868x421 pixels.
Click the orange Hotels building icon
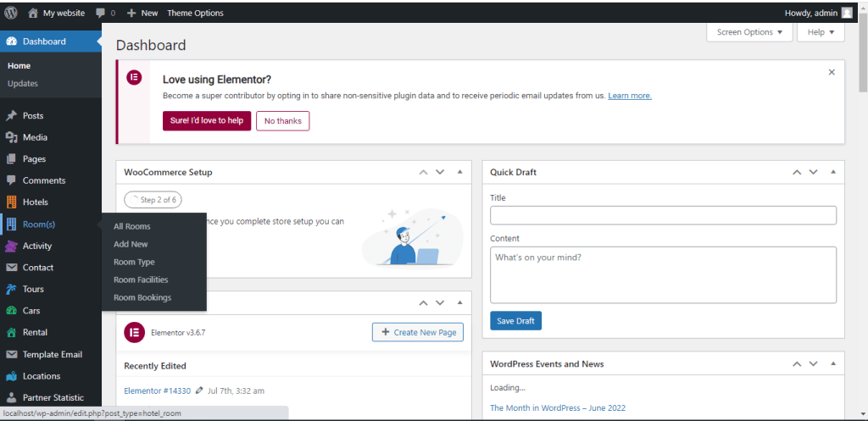pyautogui.click(x=11, y=202)
